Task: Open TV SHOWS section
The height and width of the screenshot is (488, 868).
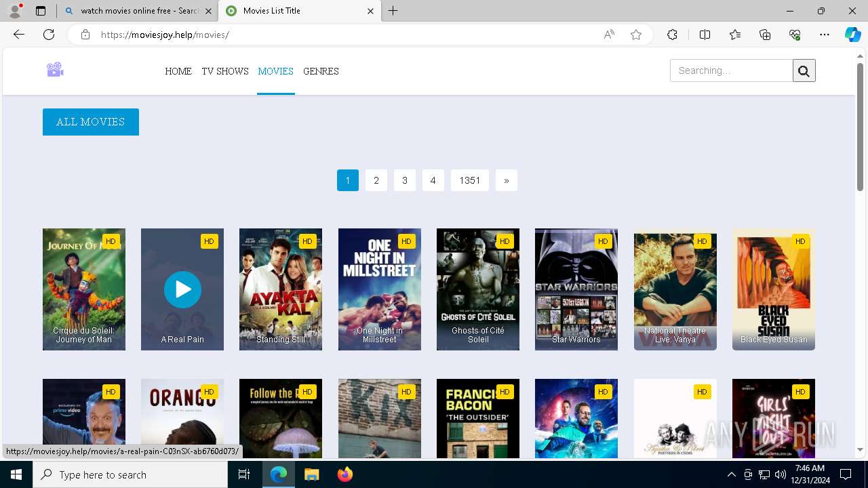Action: coord(225,71)
